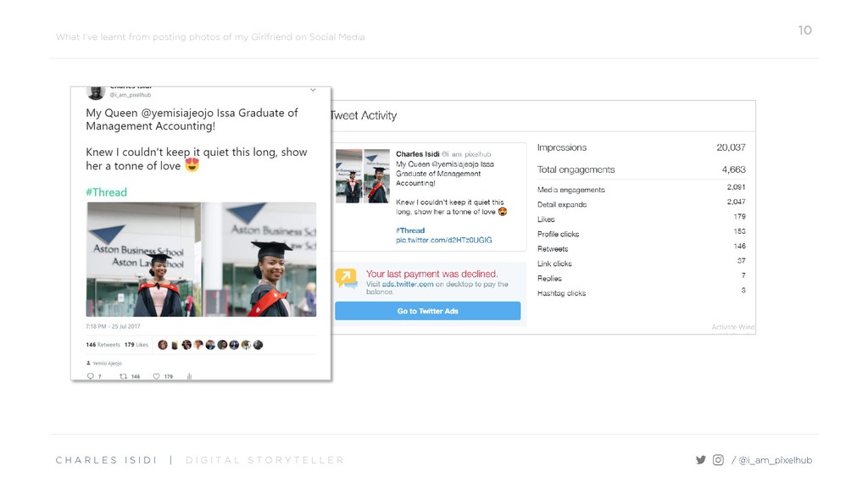Click the 179 Likes count
The image size is (868, 488).
click(x=136, y=345)
